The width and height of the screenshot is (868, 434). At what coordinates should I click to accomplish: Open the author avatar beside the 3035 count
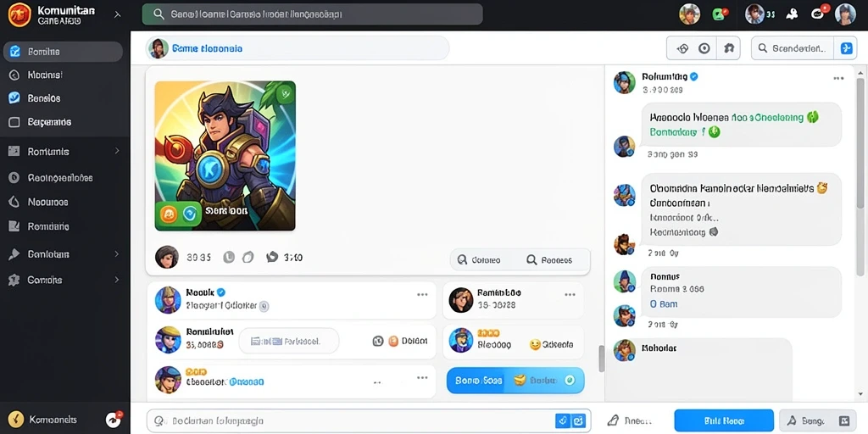point(167,258)
